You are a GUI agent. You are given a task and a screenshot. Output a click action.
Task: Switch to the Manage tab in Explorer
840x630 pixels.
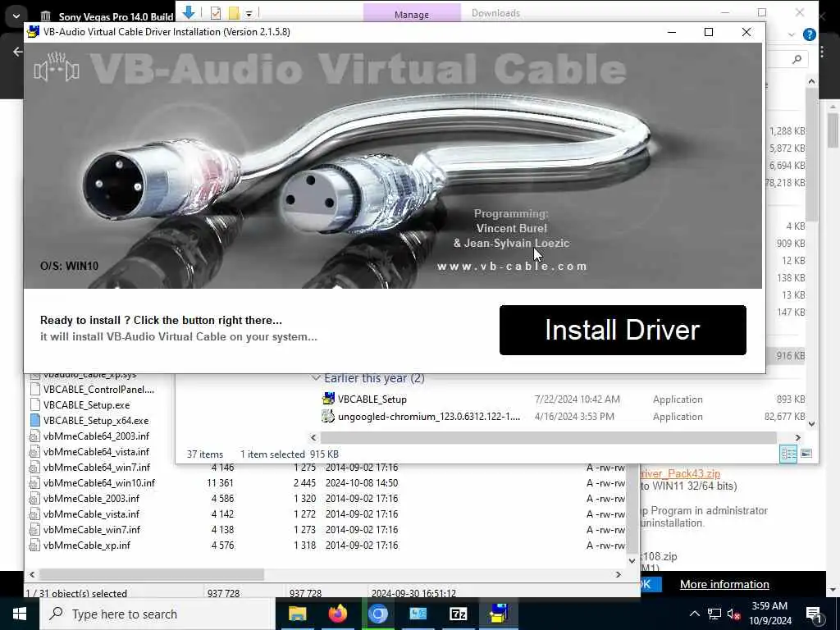pos(412,14)
